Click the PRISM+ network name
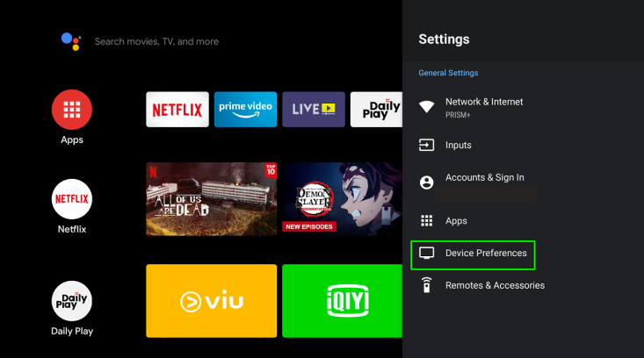 pyautogui.click(x=458, y=115)
